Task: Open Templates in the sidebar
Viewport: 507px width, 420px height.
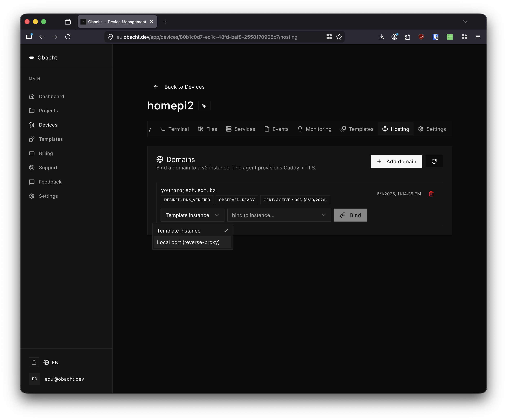Action: tap(46, 139)
